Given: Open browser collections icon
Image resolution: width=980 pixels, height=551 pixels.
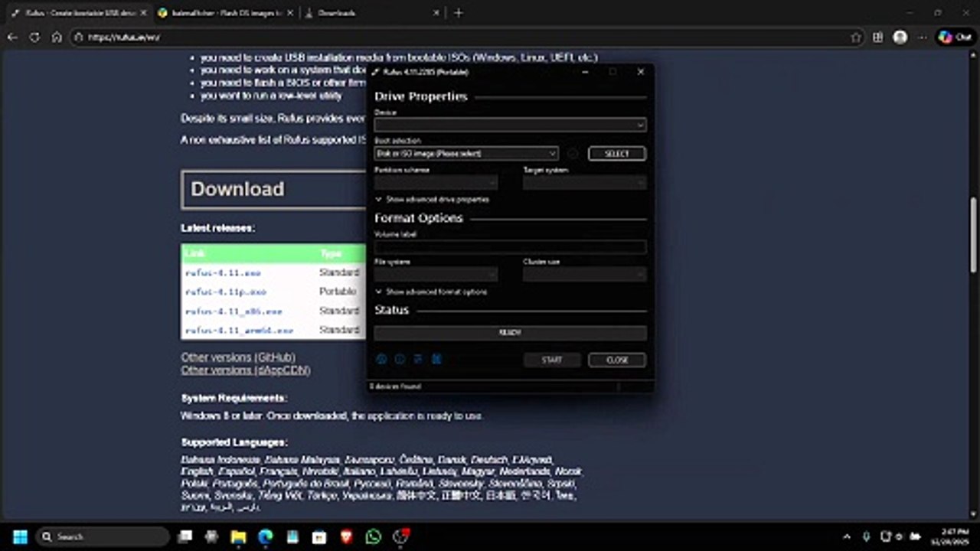Looking at the screenshot, I should coord(877,37).
